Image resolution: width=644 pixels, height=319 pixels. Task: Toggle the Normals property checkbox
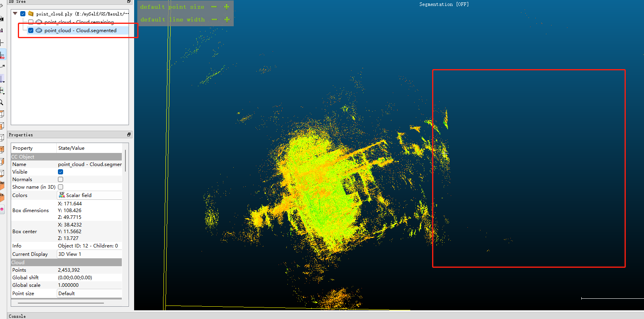coord(61,180)
